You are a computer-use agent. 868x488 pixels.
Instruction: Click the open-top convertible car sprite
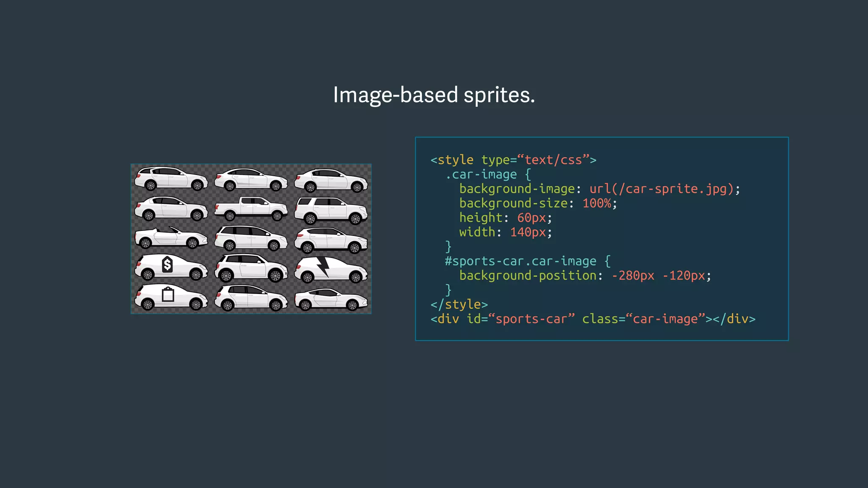point(171,237)
